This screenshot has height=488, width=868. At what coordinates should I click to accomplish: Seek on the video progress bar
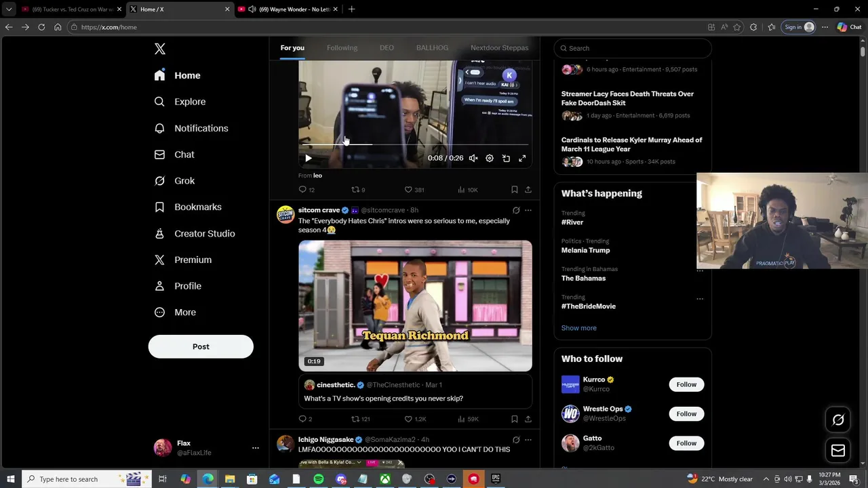(x=415, y=144)
